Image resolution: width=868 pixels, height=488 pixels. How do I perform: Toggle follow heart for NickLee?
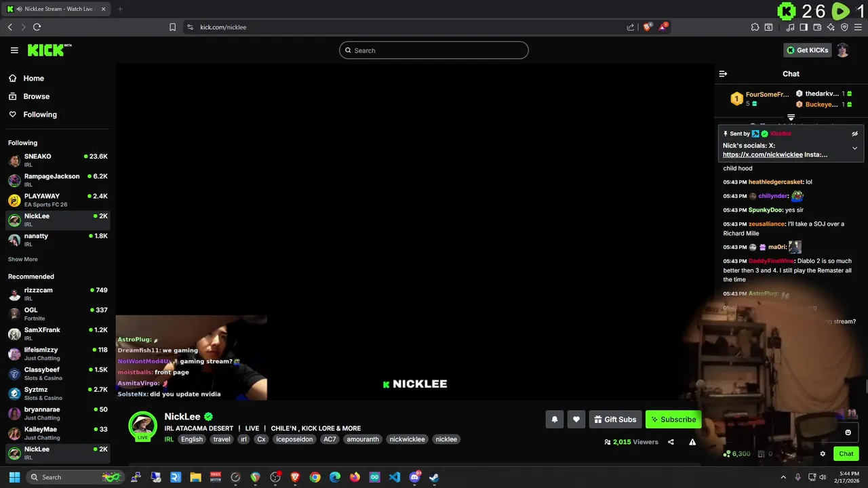point(576,420)
